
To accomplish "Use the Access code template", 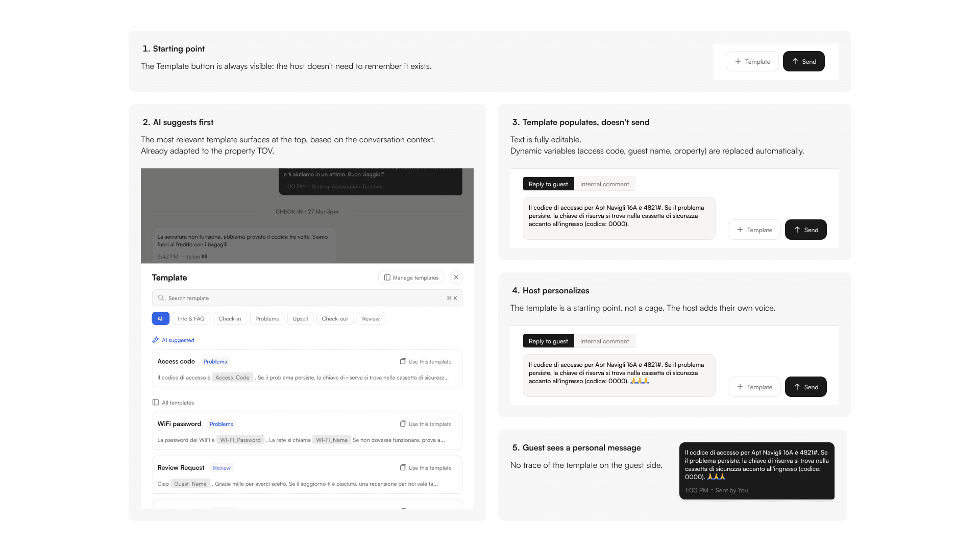I will (426, 362).
